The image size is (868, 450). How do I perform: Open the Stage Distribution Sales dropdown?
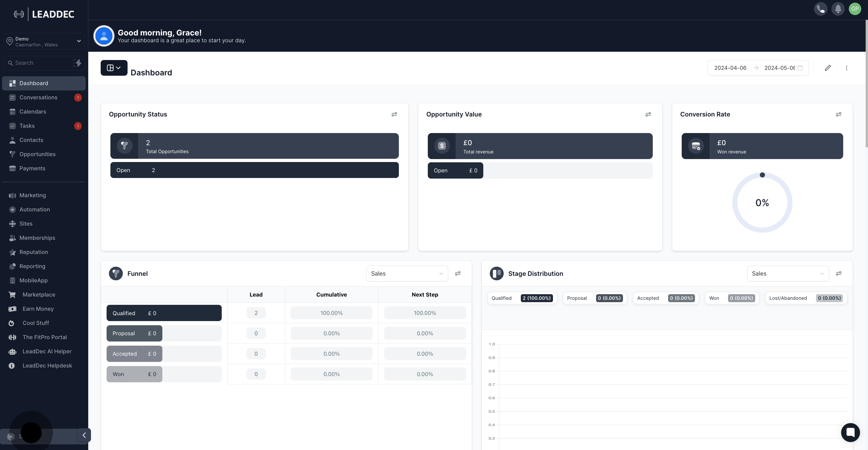point(787,273)
